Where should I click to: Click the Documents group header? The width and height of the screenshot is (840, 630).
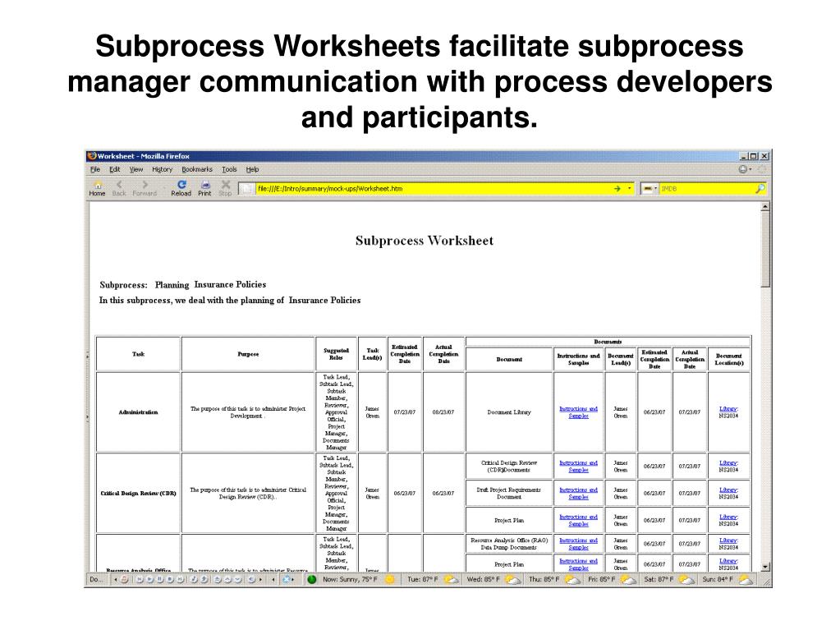click(608, 342)
